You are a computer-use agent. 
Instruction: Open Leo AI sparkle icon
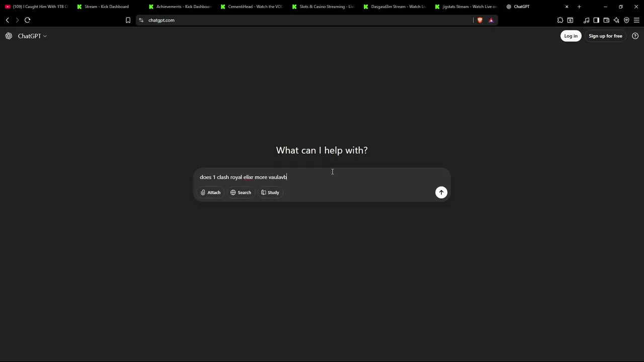point(616,20)
